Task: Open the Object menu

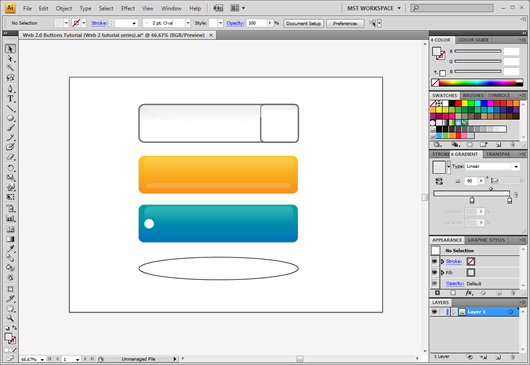Action: point(64,8)
